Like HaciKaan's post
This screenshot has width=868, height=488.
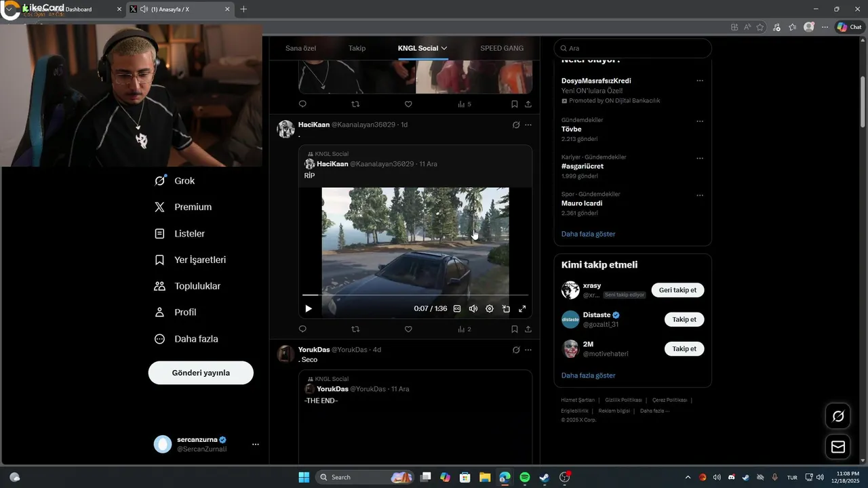coord(408,329)
